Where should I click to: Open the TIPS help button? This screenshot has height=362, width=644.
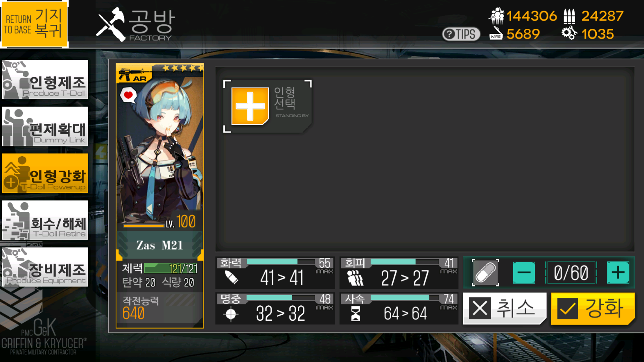(461, 34)
